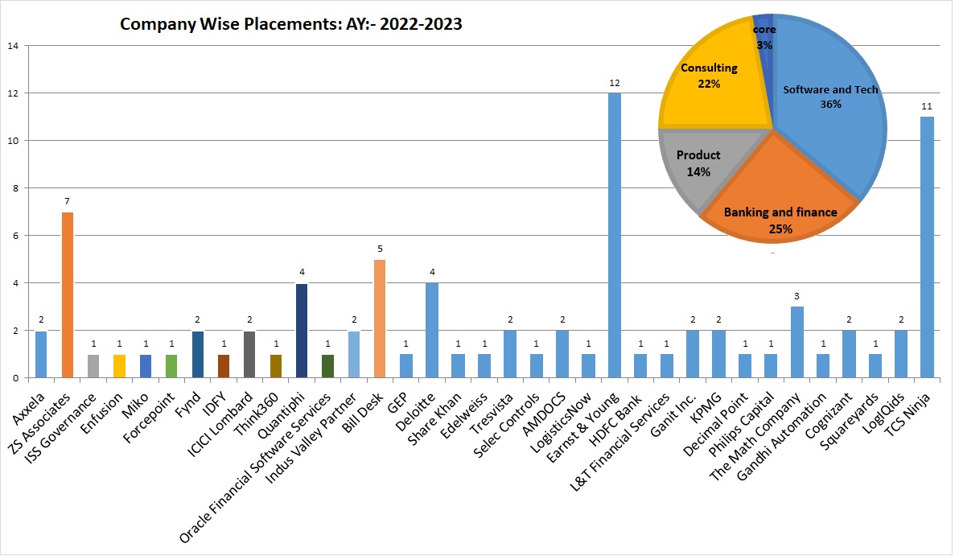
Task: Click the 'L&T Financial Services' axis label
Action: [x=620, y=442]
